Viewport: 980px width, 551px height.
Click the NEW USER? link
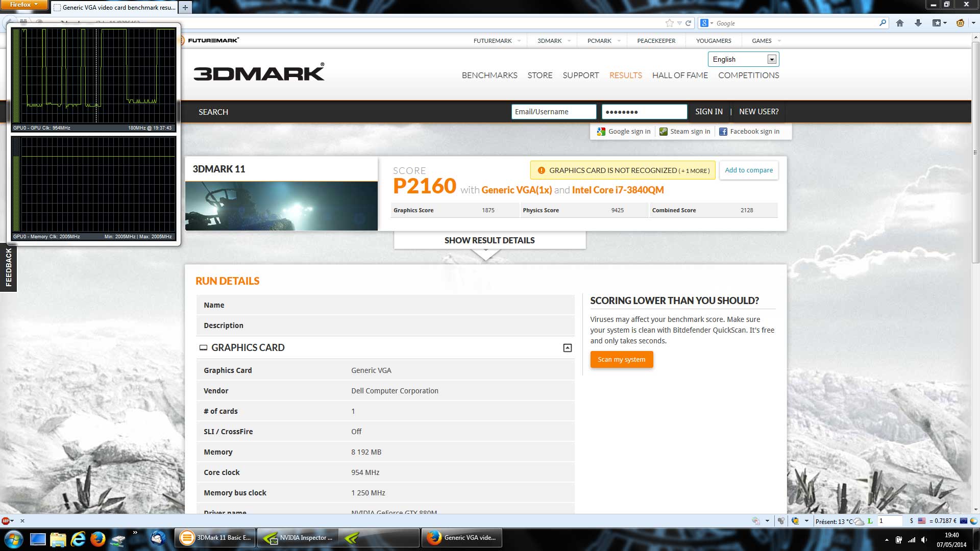759,112
